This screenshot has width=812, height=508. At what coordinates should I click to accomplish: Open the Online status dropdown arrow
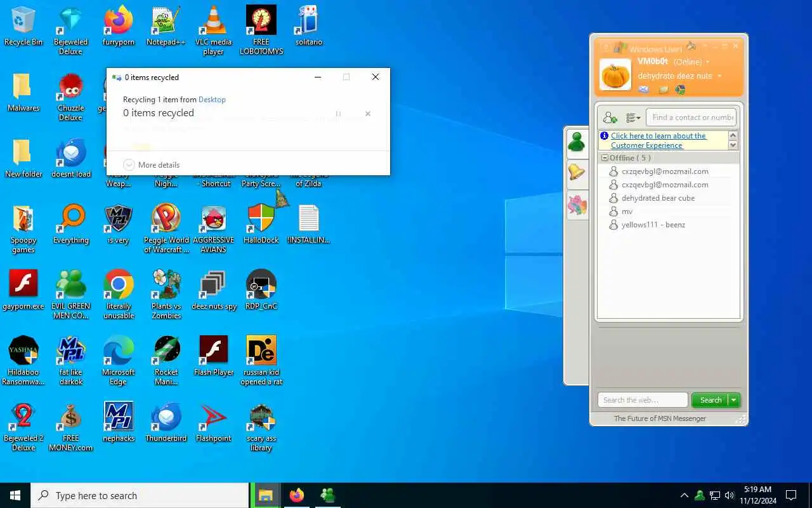pyautogui.click(x=707, y=62)
